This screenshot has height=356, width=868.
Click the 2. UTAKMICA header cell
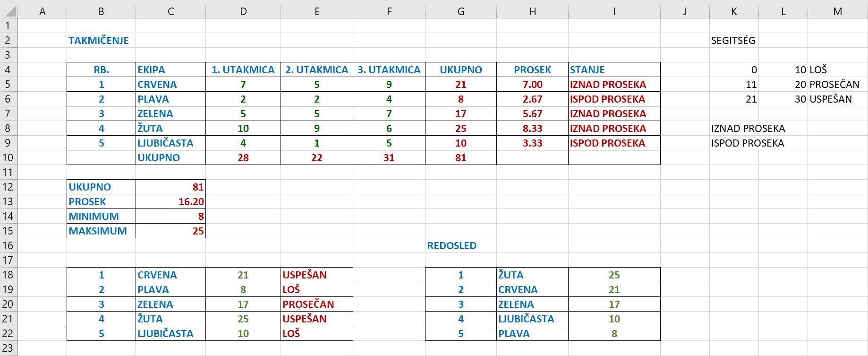(316, 70)
